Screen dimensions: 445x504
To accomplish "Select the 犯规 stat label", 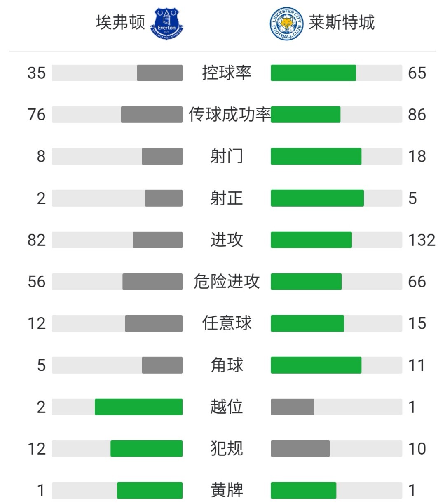I will click(x=227, y=448).
